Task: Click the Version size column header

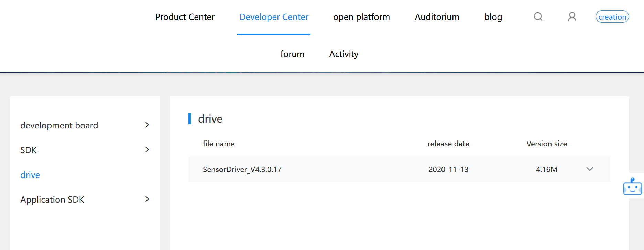Action: pyautogui.click(x=547, y=144)
